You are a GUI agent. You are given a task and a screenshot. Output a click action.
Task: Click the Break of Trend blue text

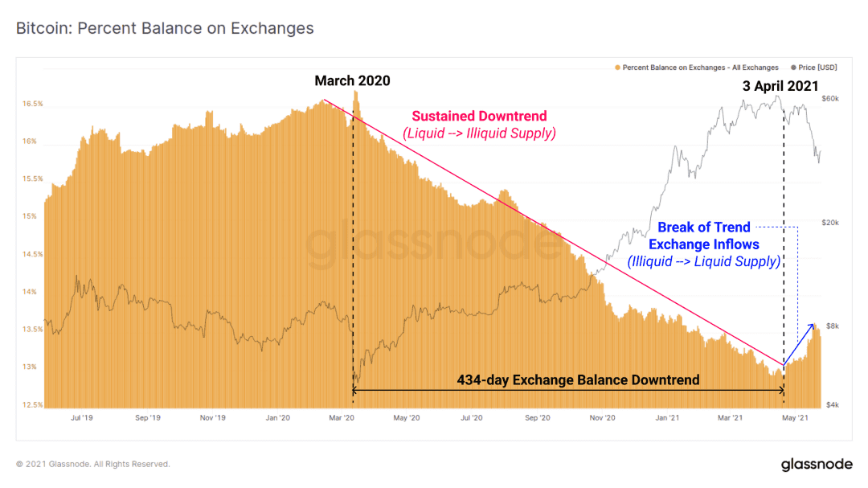coord(703,228)
